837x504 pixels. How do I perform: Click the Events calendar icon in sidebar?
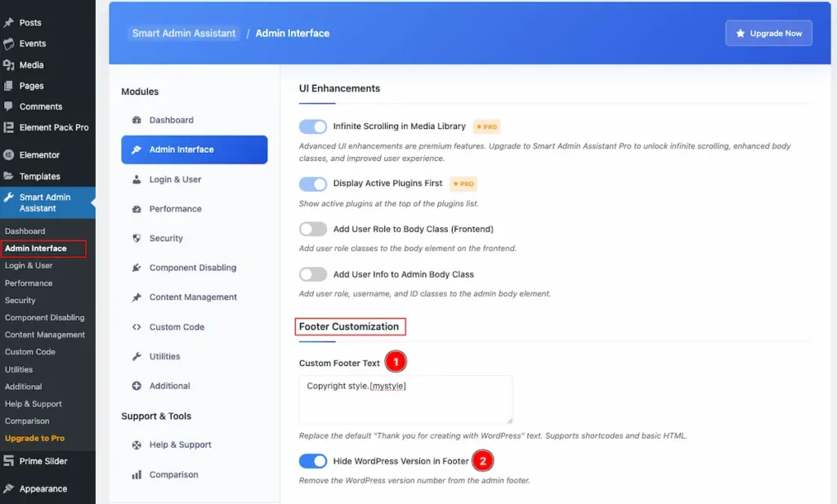[x=8, y=44]
